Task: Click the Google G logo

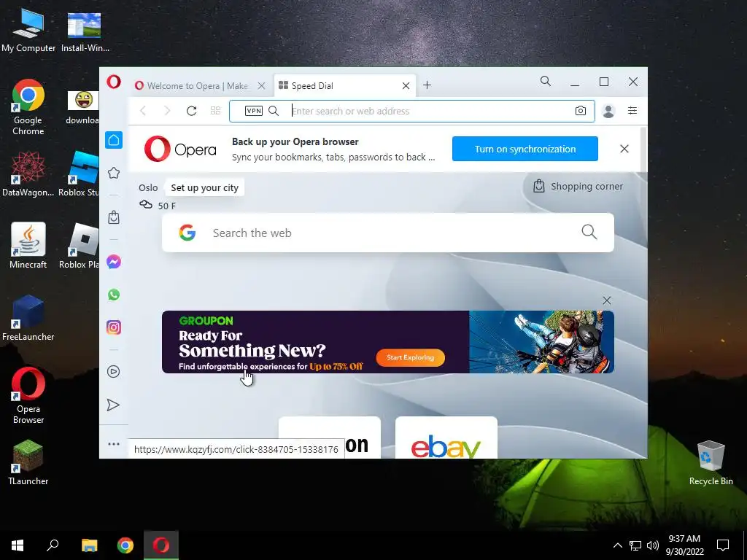Action: click(x=187, y=233)
